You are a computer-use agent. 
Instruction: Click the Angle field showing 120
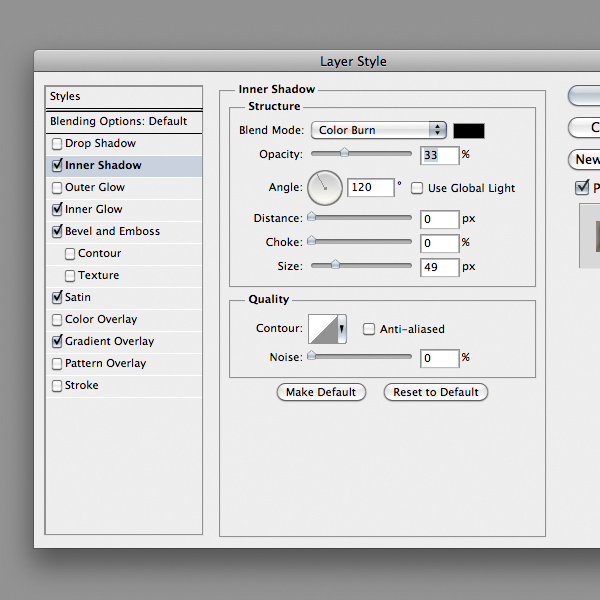click(x=371, y=188)
